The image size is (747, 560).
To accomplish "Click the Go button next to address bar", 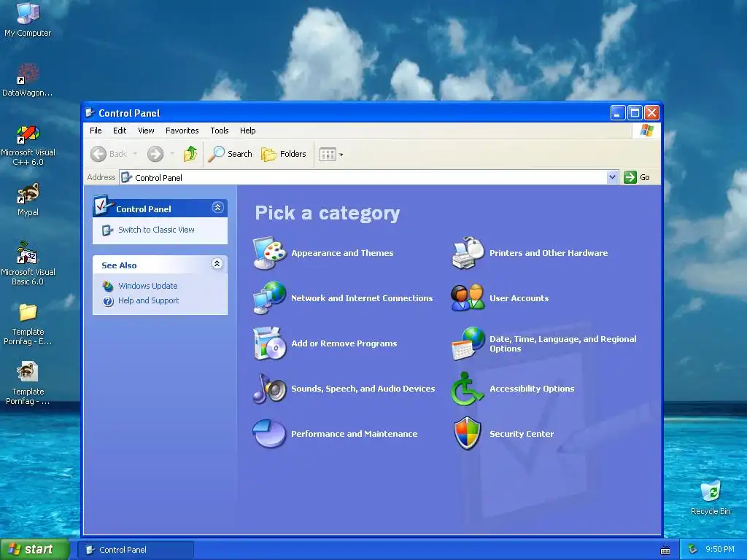I will point(637,177).
